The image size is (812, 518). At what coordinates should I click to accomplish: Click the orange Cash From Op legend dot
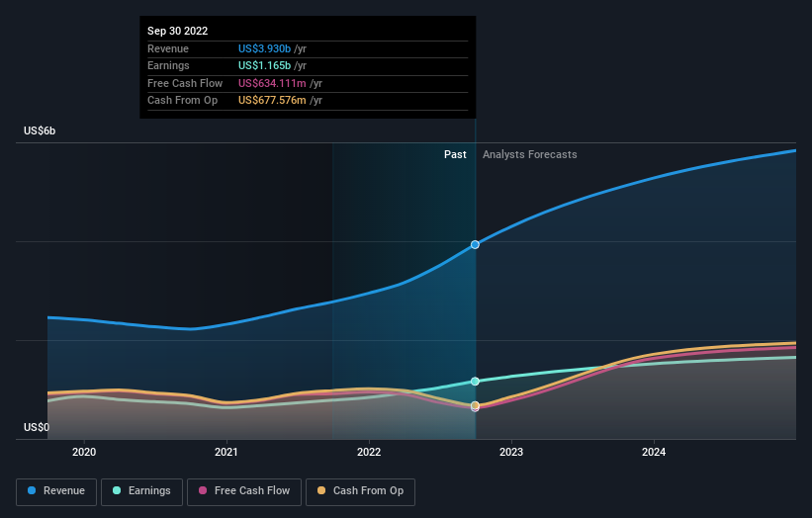tap(321, 490)
